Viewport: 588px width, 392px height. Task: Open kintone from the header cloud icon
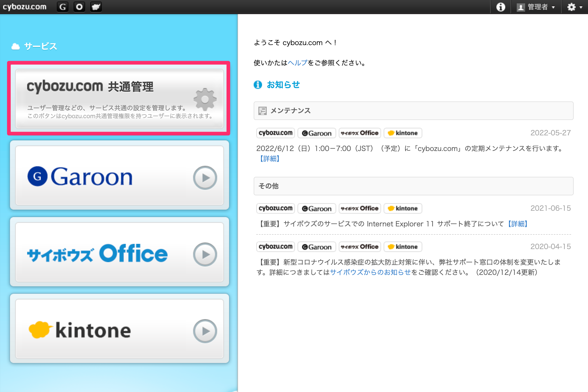(96, 7)
